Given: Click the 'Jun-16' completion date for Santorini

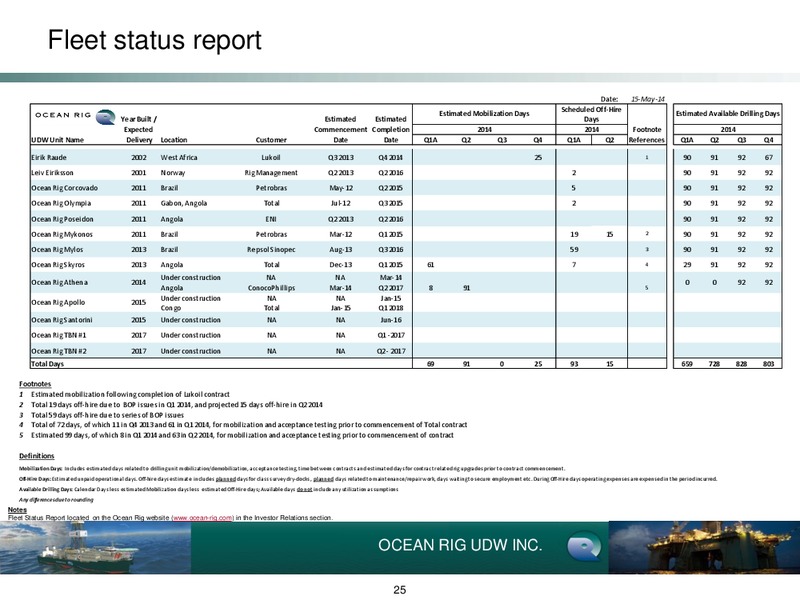Looking at the screenshot, I should pyautogui.click(x=391, y=320).
